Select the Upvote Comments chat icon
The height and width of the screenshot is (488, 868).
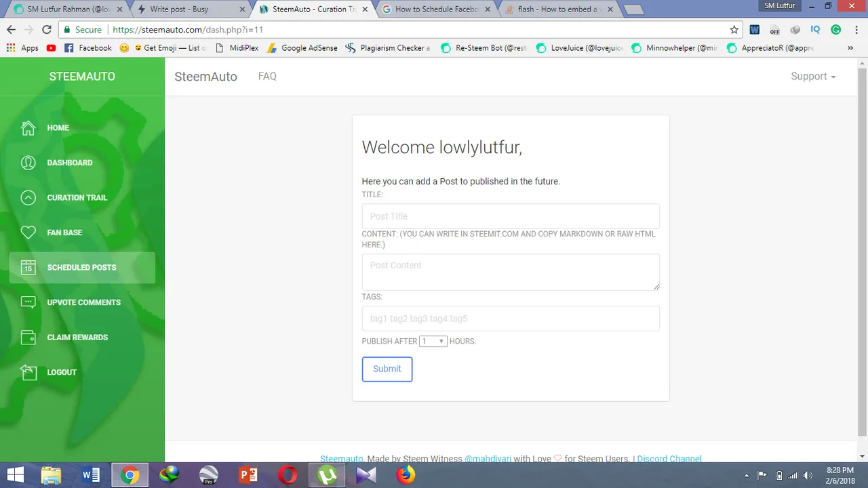point(28,302)
